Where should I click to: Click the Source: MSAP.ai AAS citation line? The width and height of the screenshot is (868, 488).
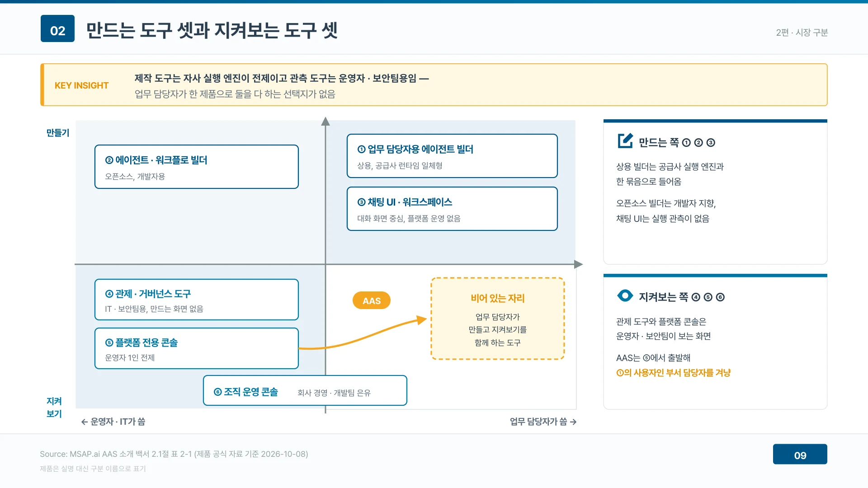tap(174, 454)
